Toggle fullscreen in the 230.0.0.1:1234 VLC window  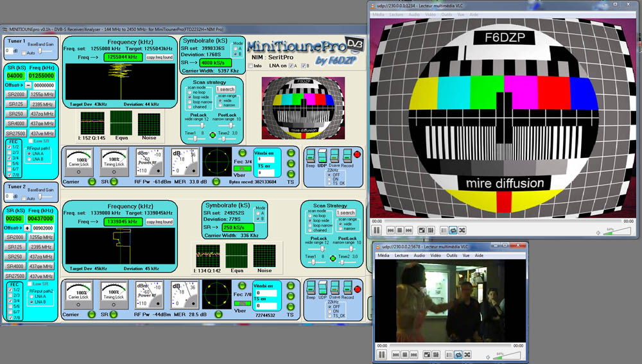pos(422,230)
